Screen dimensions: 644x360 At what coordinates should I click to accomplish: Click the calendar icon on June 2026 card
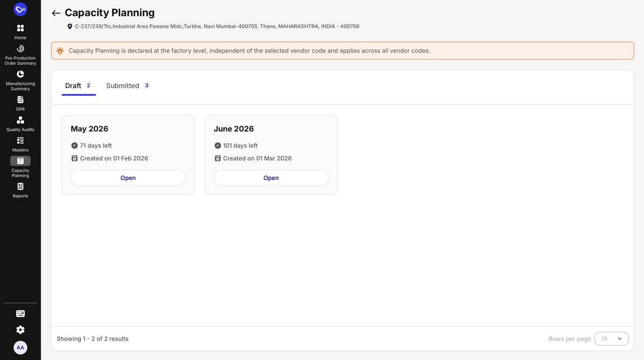pos(218,158)
